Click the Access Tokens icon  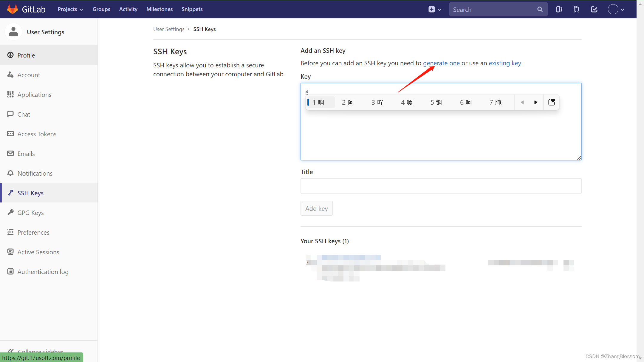coord(10,134)
